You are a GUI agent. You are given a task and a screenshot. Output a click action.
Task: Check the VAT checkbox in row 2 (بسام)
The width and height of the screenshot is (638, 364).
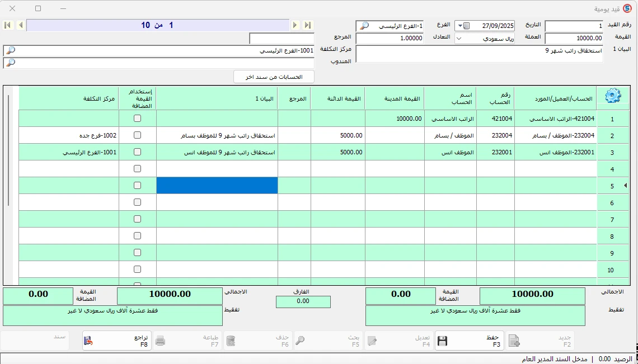pyautogui.click(x=138, y=135)
